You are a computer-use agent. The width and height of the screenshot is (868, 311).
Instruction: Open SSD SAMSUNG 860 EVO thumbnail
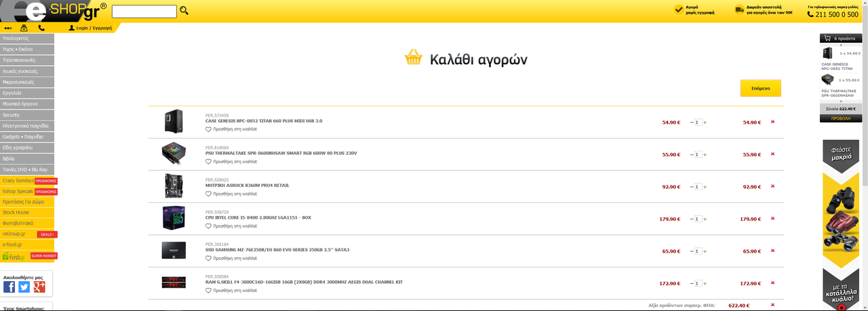174,251
